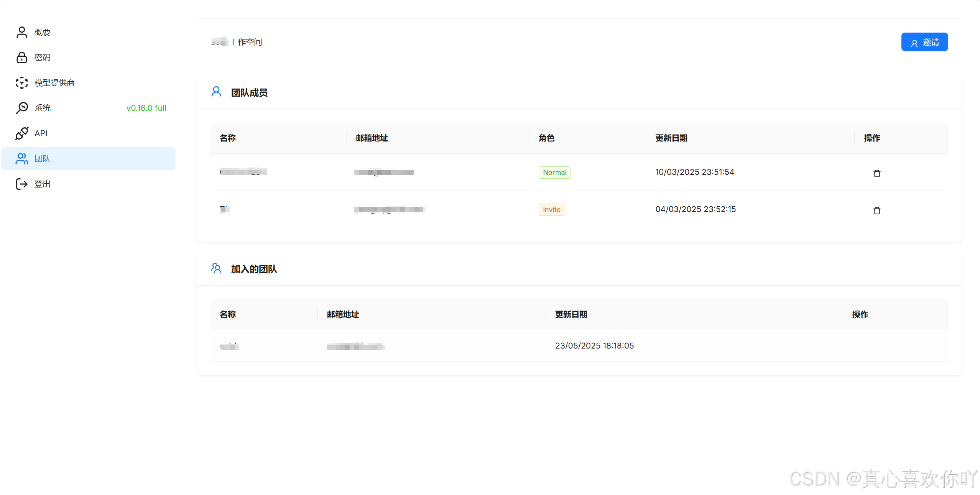
Task: Click the API plug icon
Action: 22,133
